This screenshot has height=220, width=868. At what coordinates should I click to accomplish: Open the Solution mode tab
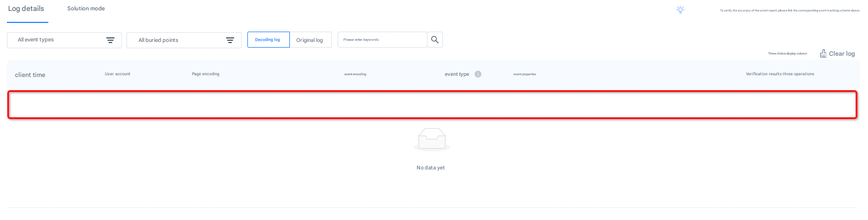[86, 9]
